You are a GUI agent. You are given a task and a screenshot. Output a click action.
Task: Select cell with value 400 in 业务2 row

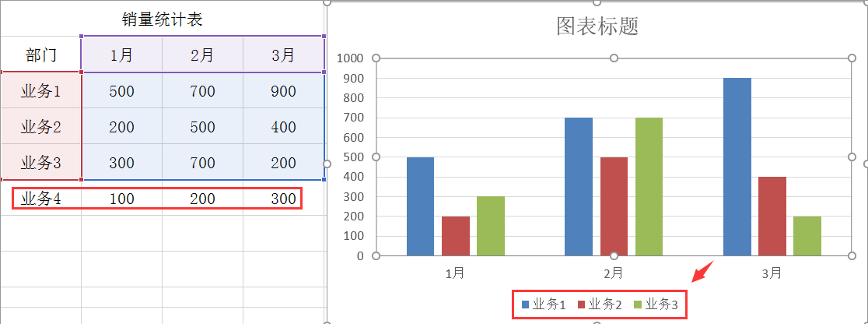283,126
